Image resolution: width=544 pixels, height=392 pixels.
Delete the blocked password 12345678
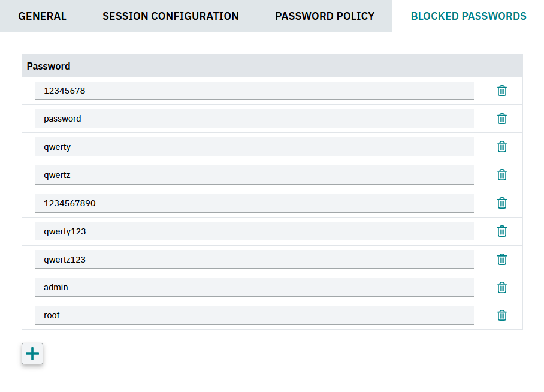[x=502, y=91]
